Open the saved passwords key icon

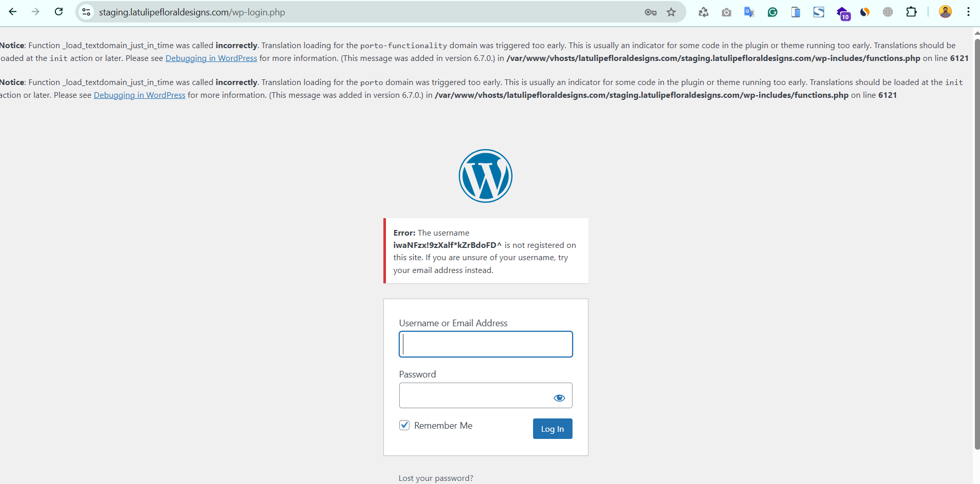point(650,12)
